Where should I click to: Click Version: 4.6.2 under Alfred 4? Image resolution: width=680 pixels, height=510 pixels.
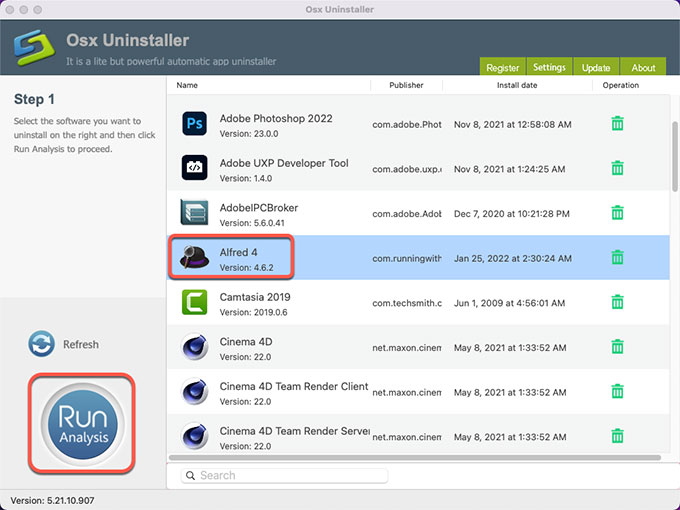click(246, 268)
